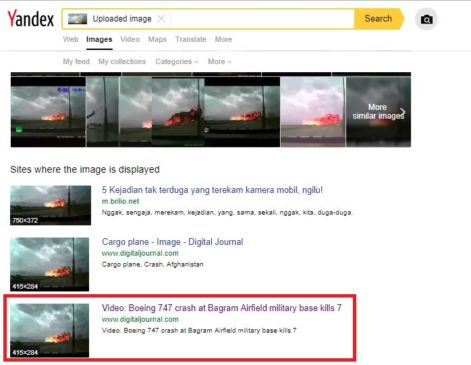Open the 5 Kejadian tak terduga result link

coord(212,190)
